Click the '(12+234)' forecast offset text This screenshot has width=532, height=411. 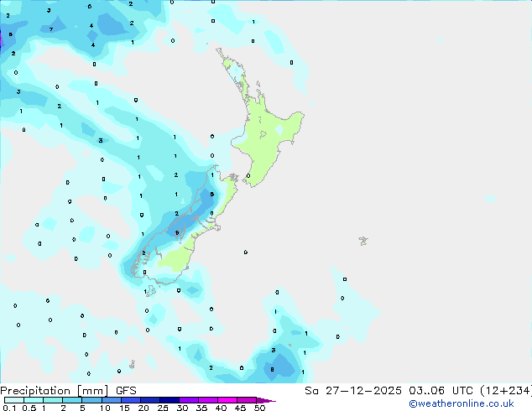[506, 391]
